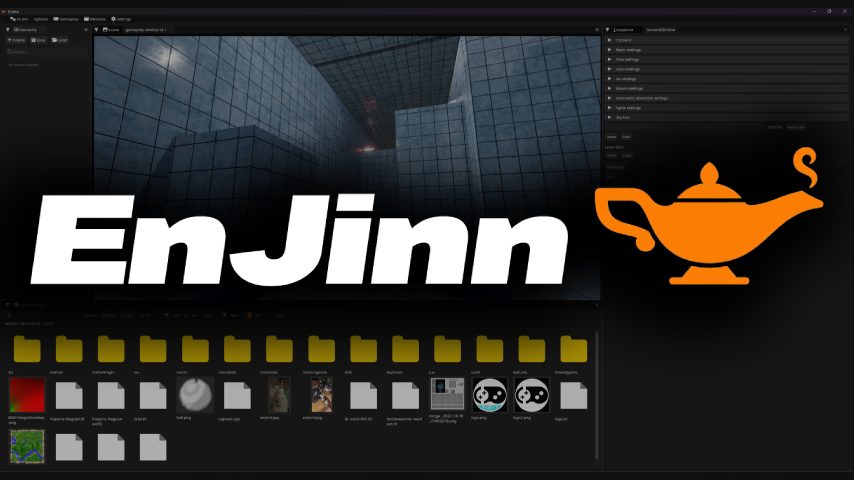Image resolution: width=854 pixels, height=480 pixels.
Task: Open the threedgame folder
Action: [x=574, y=349]
